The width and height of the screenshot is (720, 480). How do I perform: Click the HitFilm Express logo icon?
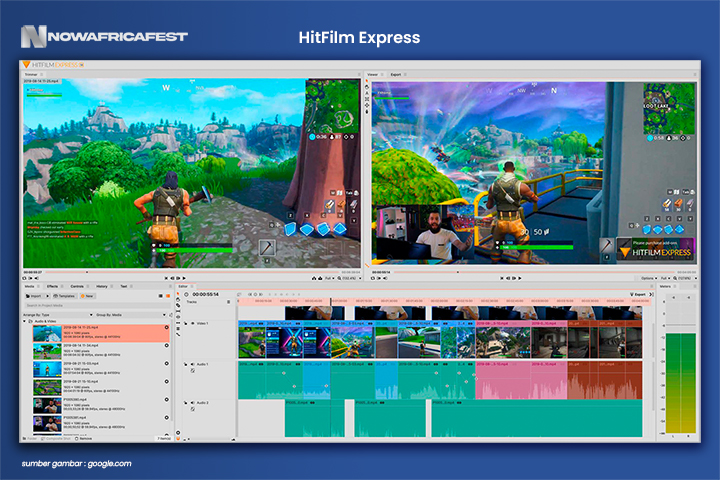click(27, 64)
